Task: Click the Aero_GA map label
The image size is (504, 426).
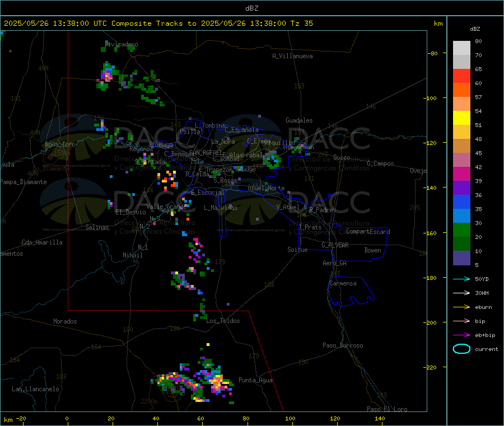Action: pyautogui.click(x=334, y=263)
